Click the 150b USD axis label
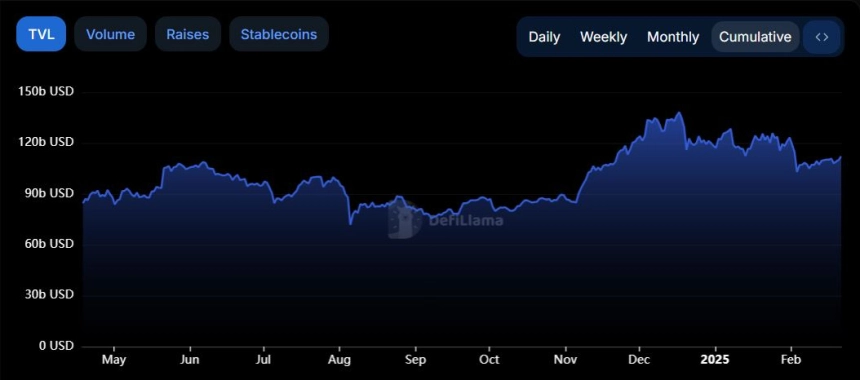The image size is (860, 380). tap(46, 91)
